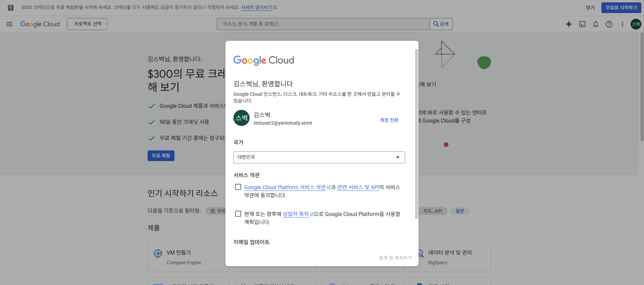Check the terms of service agreement box

(238, 187)
